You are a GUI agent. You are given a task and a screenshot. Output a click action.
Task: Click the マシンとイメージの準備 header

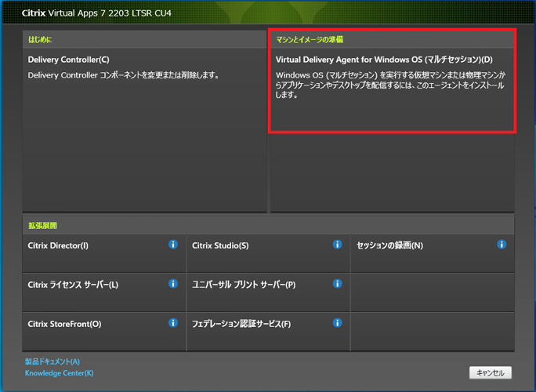310,40
